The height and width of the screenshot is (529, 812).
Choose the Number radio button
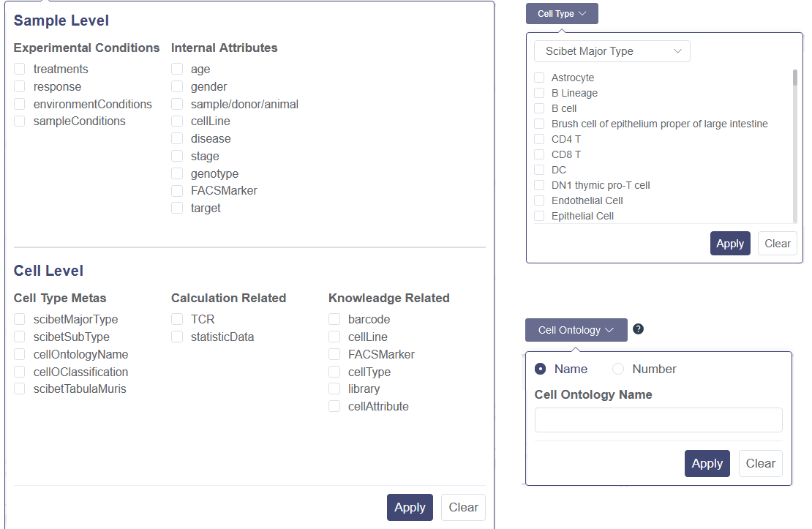pyautogui.click(x=618, y=369)
